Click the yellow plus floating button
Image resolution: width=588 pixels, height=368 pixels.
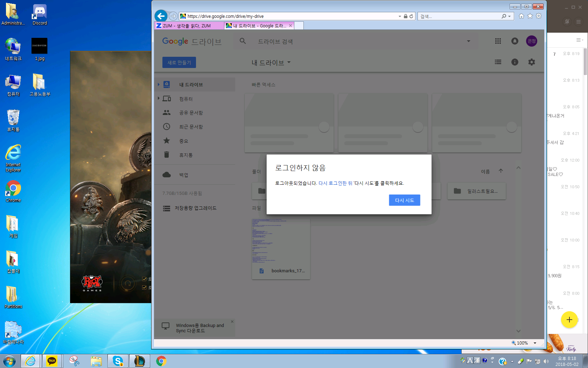coord(569,320)
